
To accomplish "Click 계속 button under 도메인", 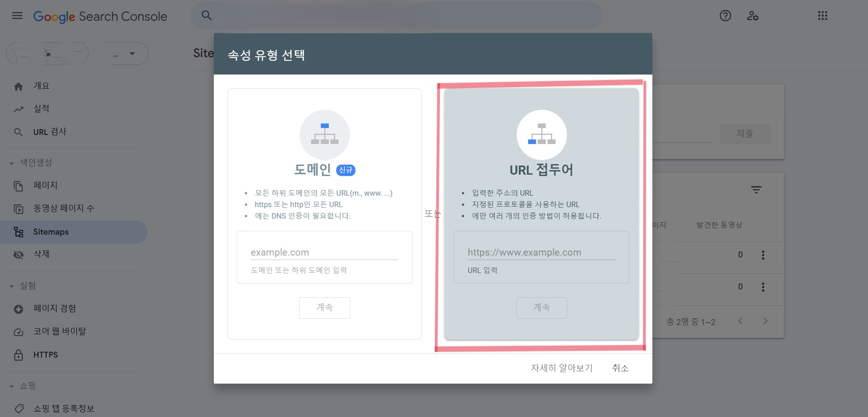I will click(325, 308).
